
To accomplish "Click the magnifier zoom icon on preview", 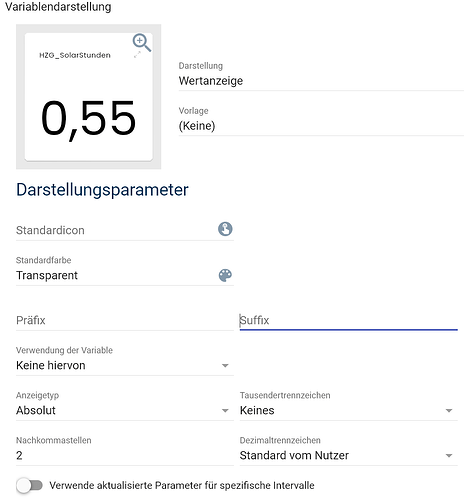I will tap(142, 43).
